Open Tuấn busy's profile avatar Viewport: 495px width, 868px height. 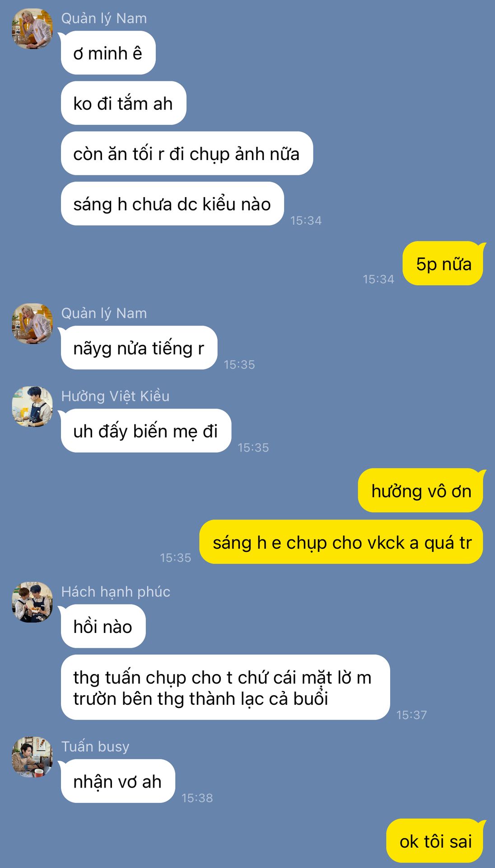click(x=32, y=757)
